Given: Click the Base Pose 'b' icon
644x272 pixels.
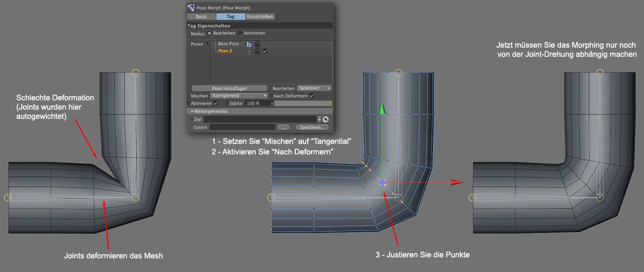Looking at the screenshot, I should point(249,45).
